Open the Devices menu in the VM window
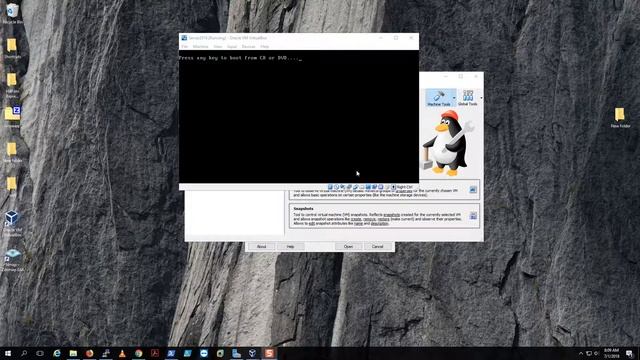 (x=248, y=47)
